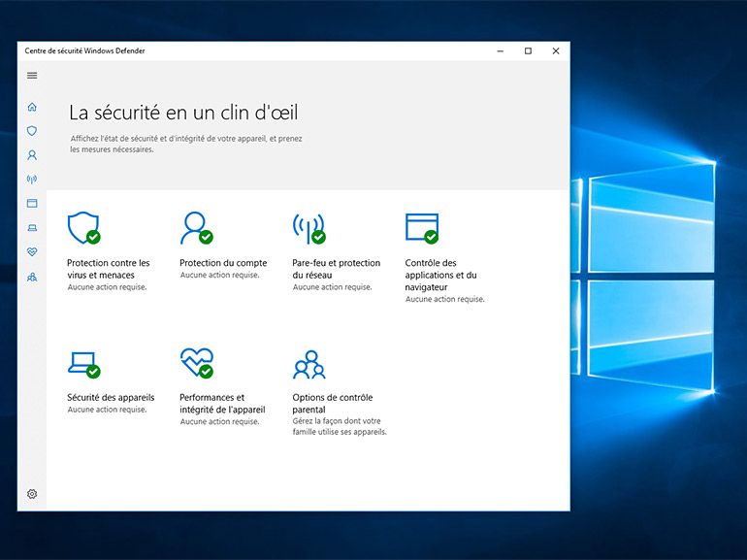Click the account protection person tile icon
747x560 pixels.
(x=194, y=228)
